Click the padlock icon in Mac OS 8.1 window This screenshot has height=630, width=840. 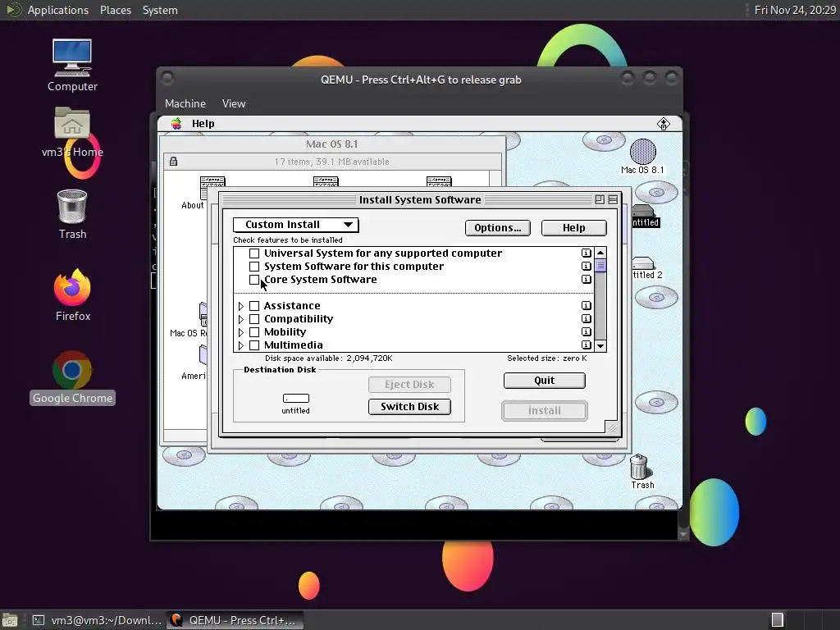[x=173, y=162]
